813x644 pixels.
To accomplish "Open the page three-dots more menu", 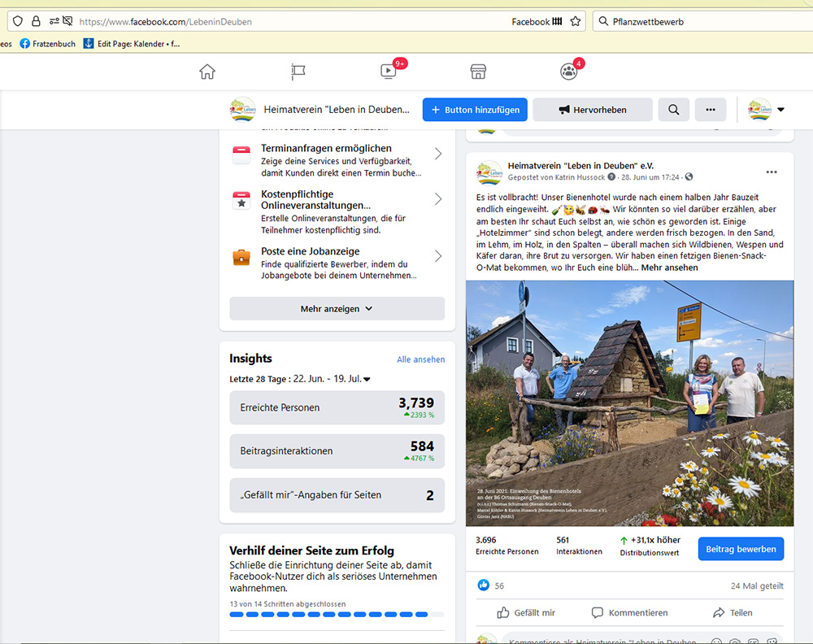I will [711, 110].
